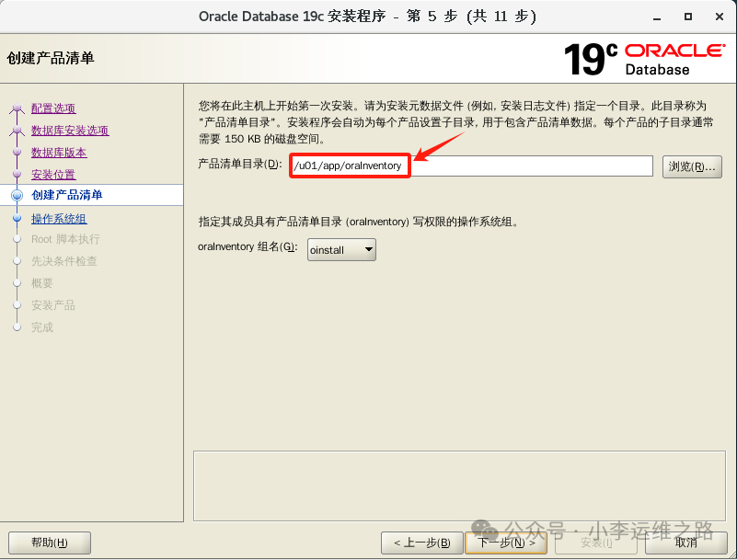Expand the oraInventory 组名 dropdown
This screenshot has width=737, height=560.
pyautogui.click(x=341, y=250)
